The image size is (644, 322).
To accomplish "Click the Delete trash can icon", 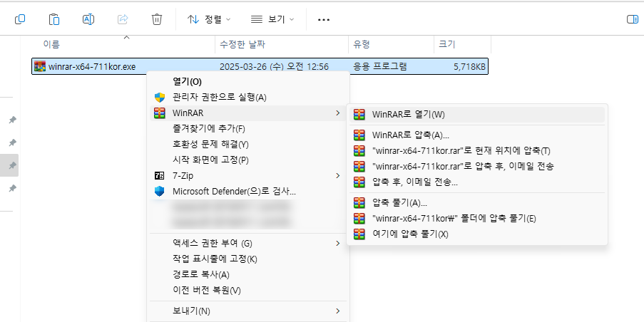I will (x=157, y=19).
